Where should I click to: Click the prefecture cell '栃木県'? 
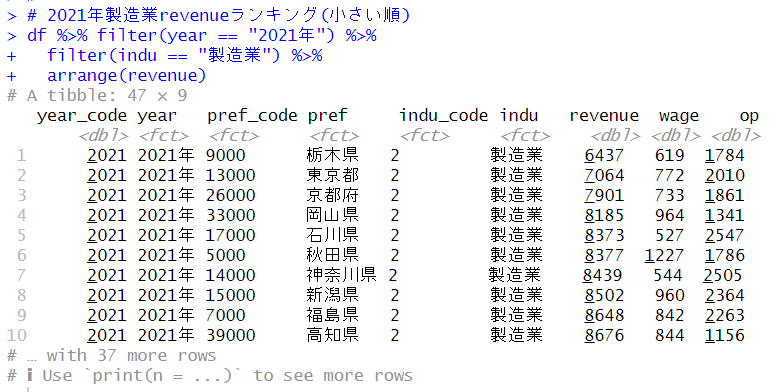click(x=333, y=156)
